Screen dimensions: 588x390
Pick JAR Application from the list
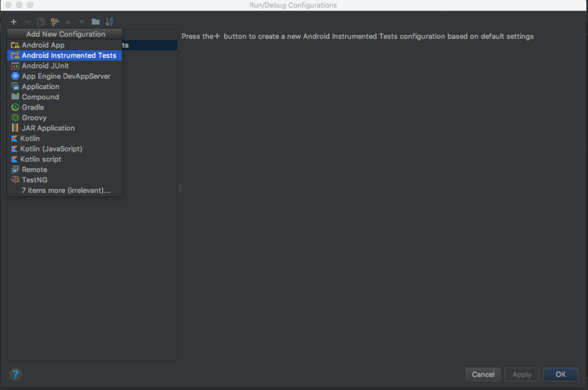click(x=64, y=128)
